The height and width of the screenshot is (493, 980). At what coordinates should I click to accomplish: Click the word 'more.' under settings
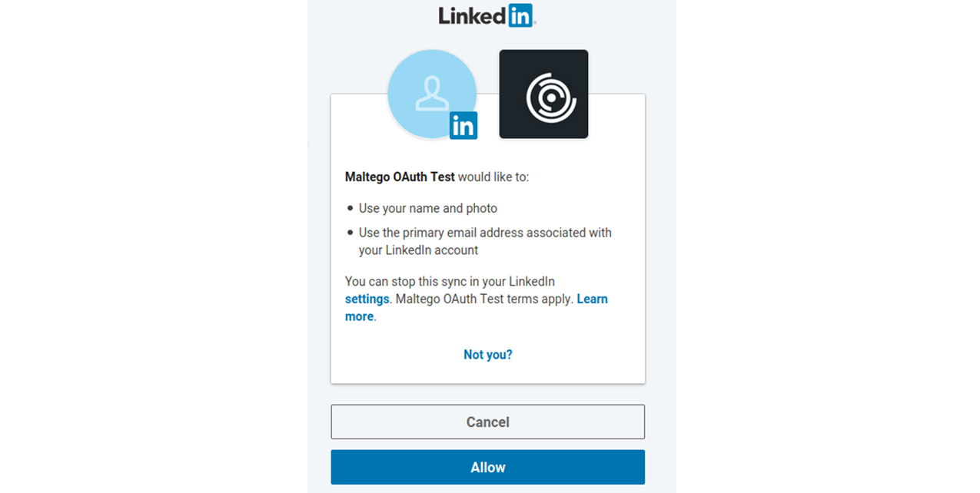(x=360, y=316)
